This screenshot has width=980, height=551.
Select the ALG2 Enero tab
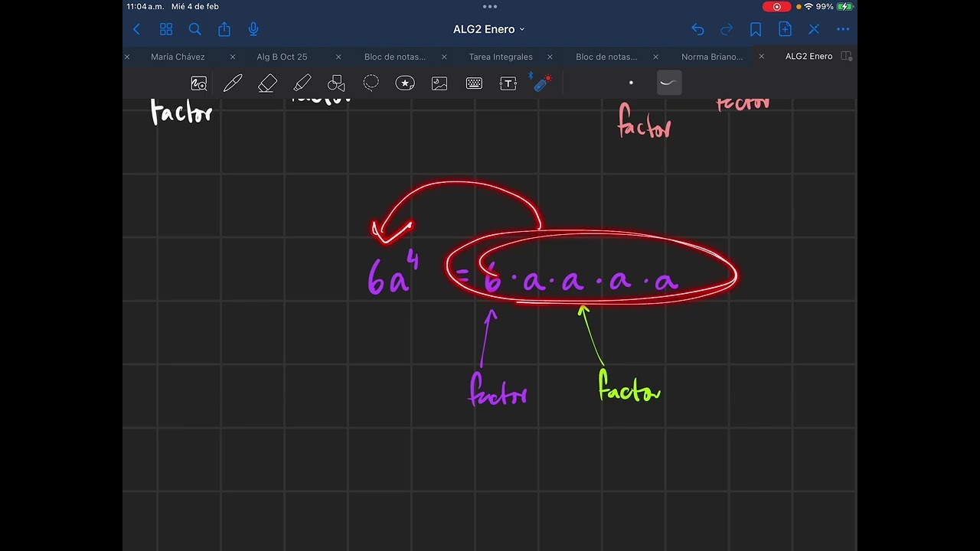pos(808,57)
